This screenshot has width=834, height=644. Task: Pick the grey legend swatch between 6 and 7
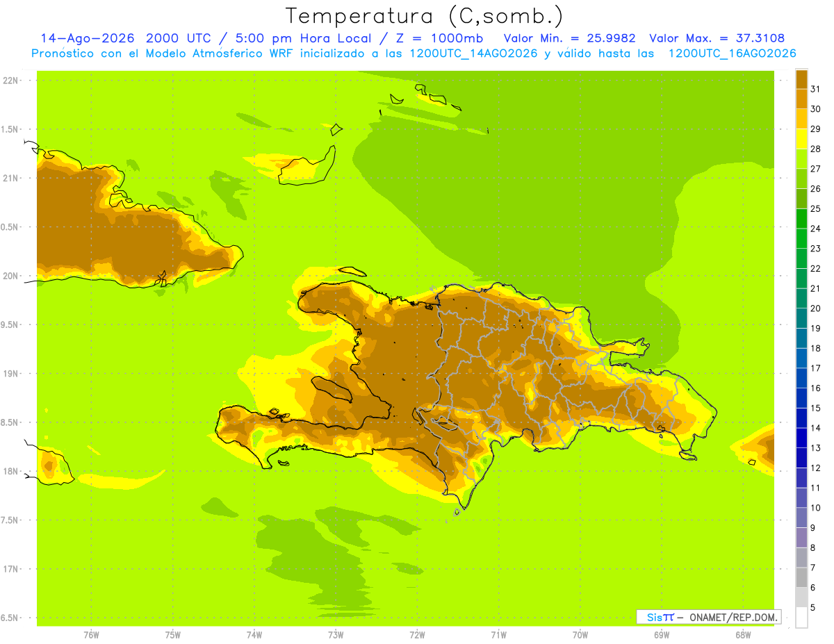click(801, 577)
